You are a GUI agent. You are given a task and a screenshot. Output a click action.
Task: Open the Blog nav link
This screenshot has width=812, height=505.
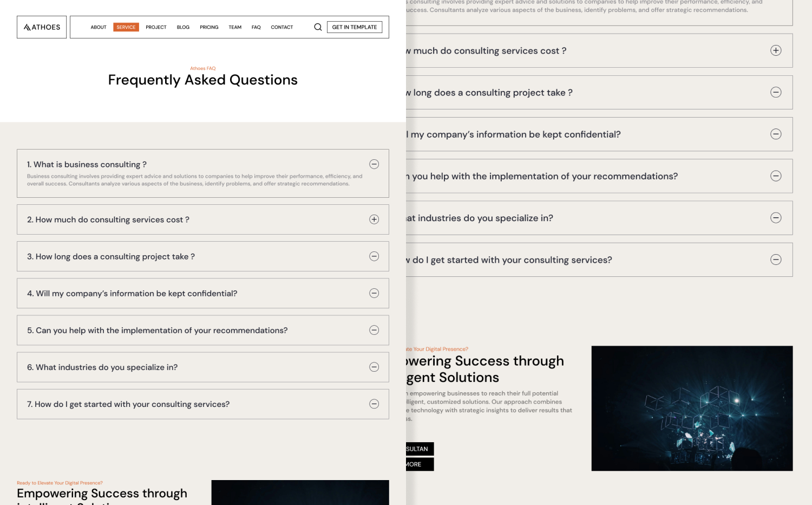coord(183,27)
